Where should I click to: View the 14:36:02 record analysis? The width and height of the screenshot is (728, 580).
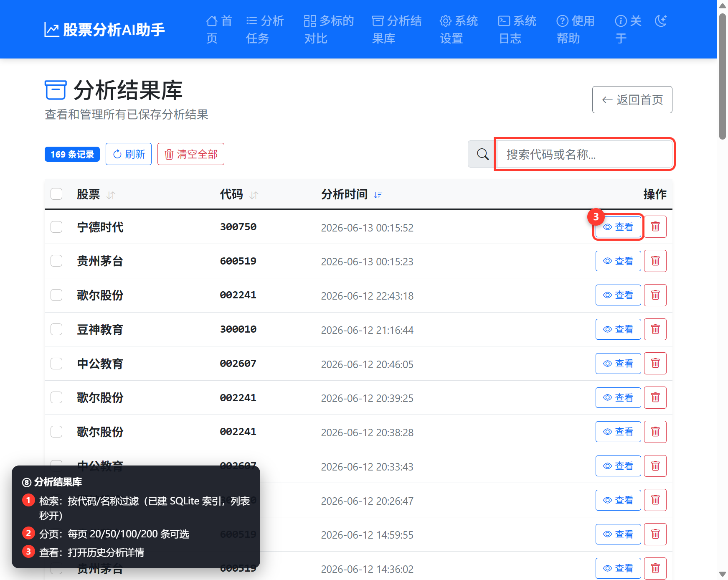[x=618, y=568]
